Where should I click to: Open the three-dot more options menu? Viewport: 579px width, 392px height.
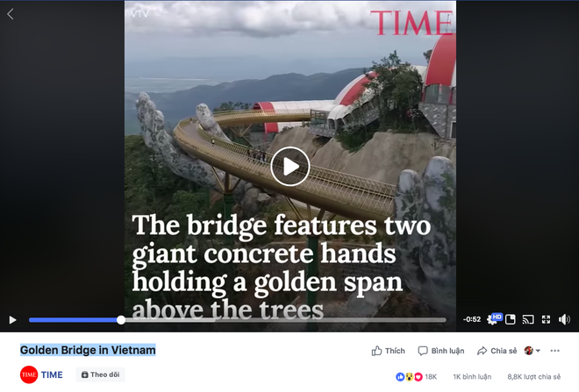[555, 351]
